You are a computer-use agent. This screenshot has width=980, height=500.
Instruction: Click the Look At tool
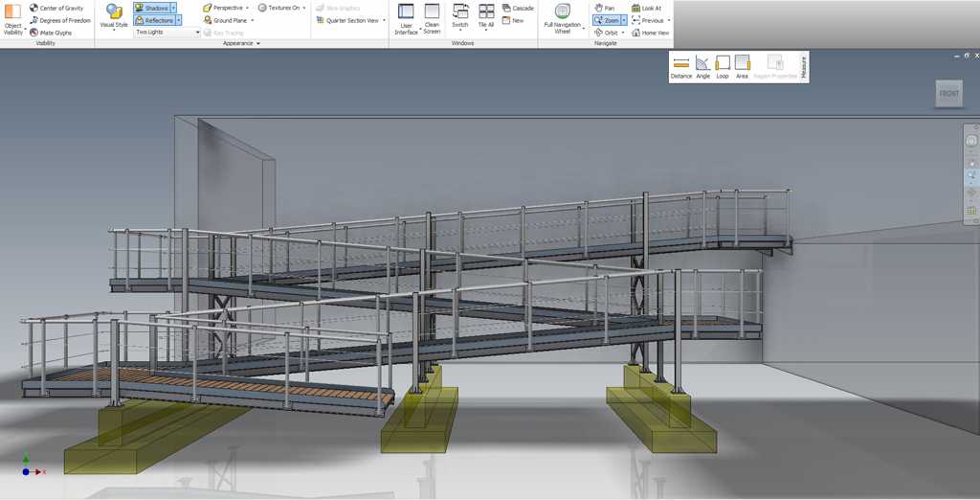click(x=646, y=8)
